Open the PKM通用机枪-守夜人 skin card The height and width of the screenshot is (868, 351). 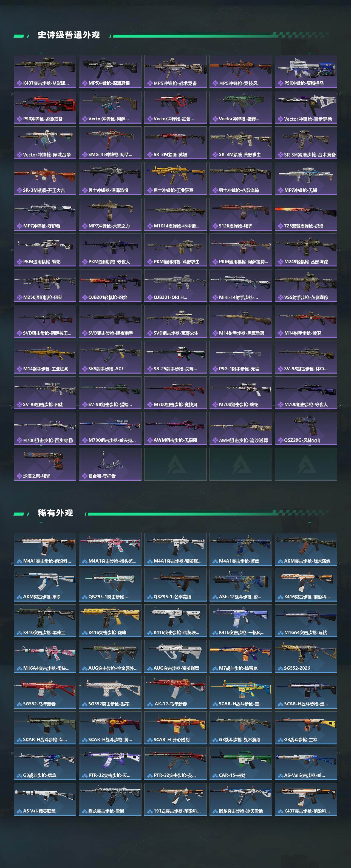pyautogui.click(x=110, y=250)
